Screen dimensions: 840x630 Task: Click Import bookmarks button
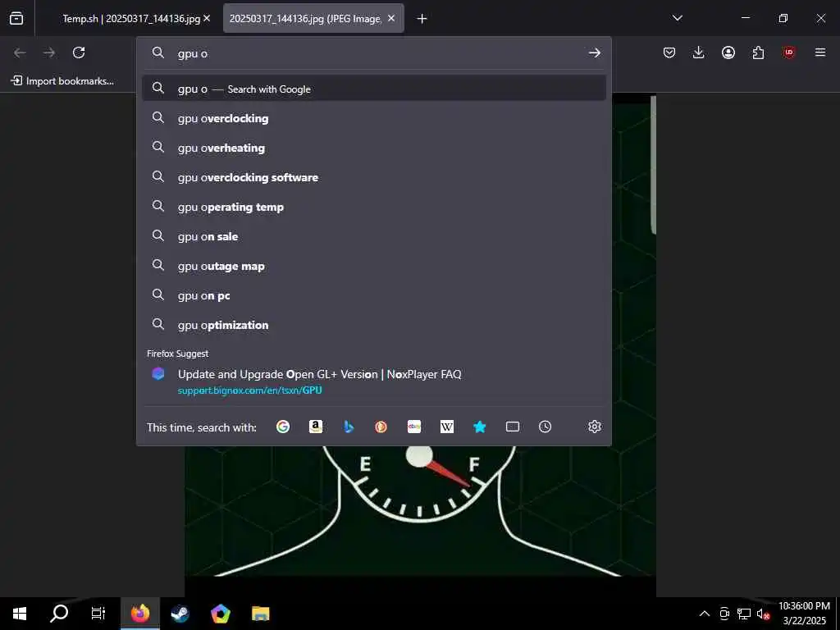pyautogui.click(x=62, y=81)
